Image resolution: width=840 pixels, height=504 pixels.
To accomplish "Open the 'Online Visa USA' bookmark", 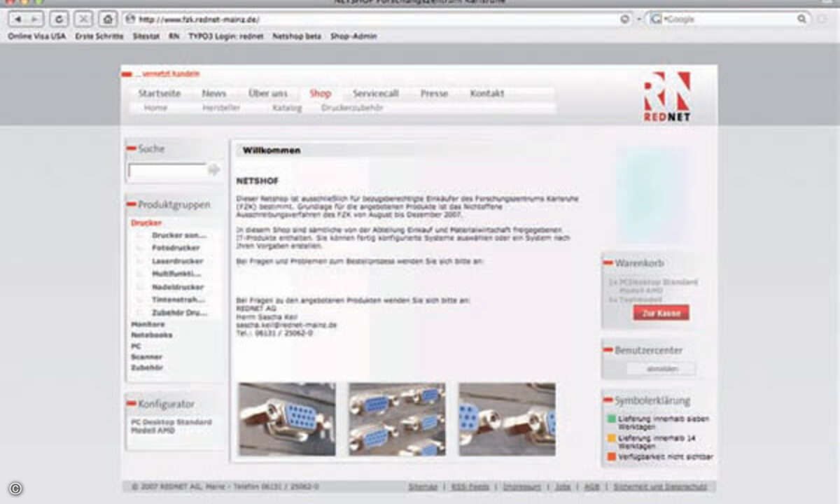I will (37, 36).
